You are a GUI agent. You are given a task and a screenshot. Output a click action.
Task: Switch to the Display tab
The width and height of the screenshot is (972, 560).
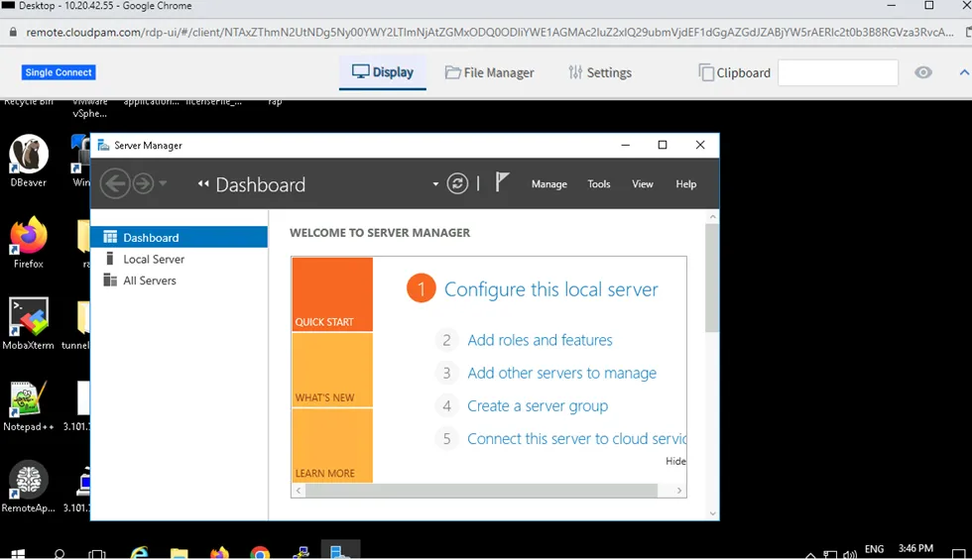point(383,72)
